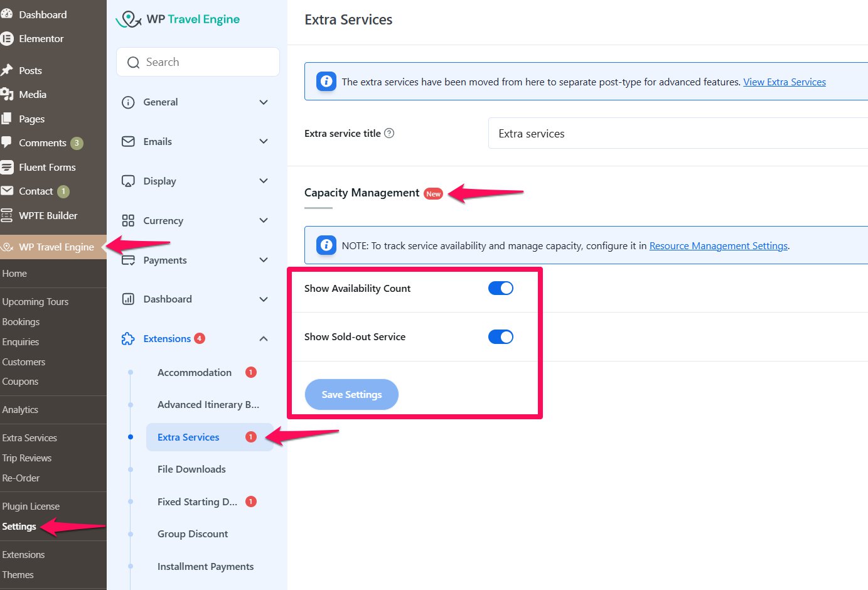Open Extensions in admin submenu
868x590 pixels.
(x=23, y=555)
